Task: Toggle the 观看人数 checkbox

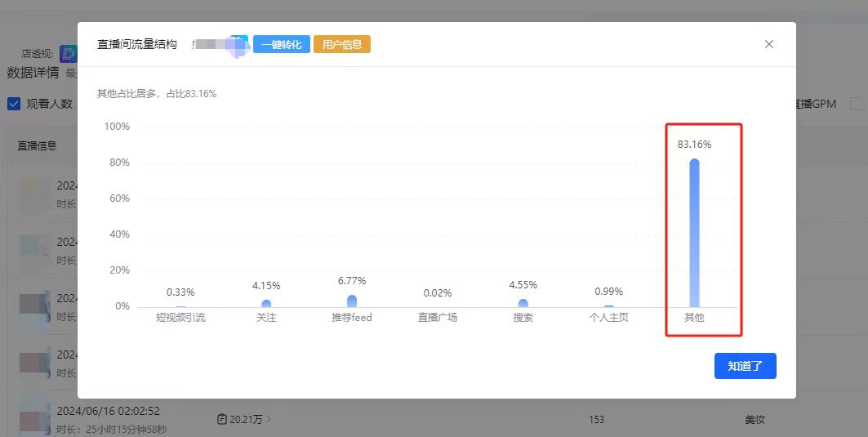Action: 14,104
